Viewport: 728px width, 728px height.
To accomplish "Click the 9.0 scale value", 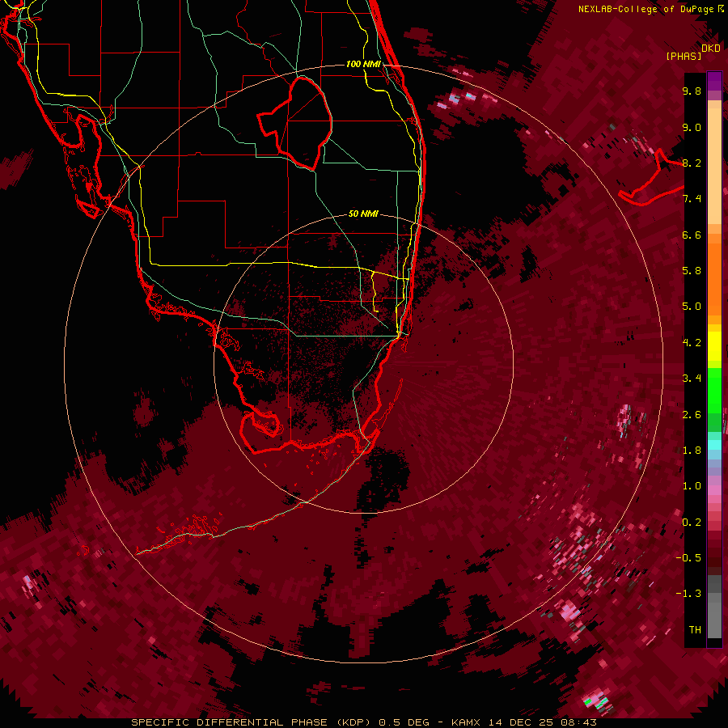I will pos(692,127).
